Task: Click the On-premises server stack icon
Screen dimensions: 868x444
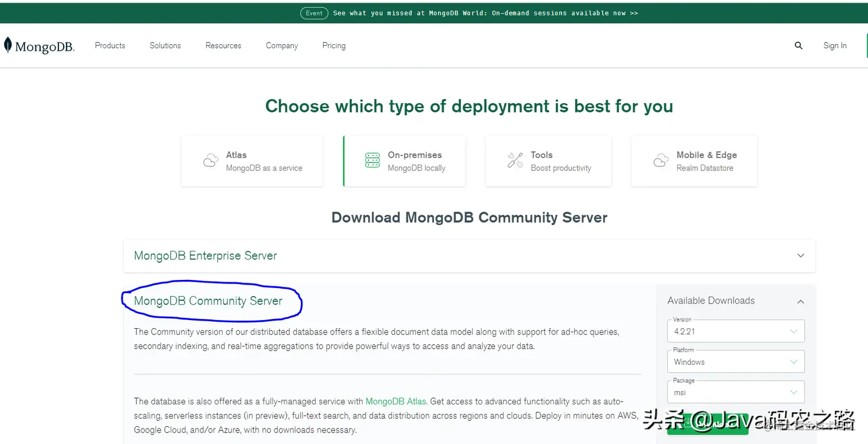Action: 373,161
